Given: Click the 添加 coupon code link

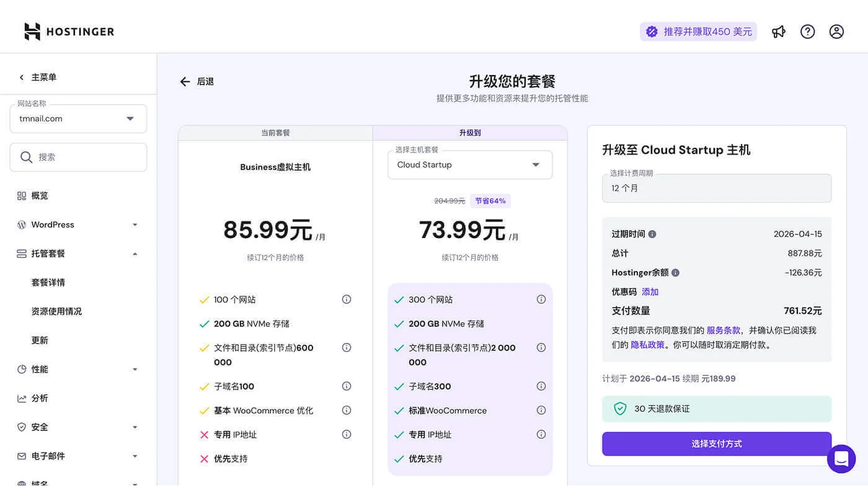Looking at the screenshot, I should (x=650, y=291).
